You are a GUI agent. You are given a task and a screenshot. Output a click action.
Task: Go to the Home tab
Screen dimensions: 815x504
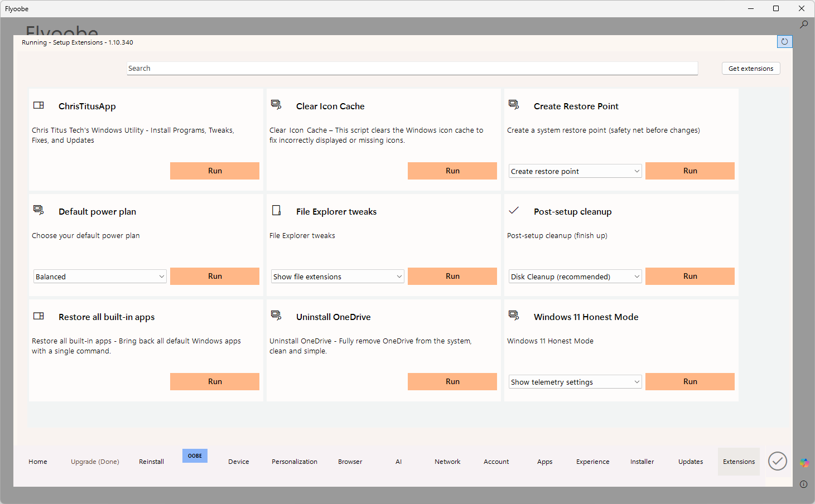[38, 462]
